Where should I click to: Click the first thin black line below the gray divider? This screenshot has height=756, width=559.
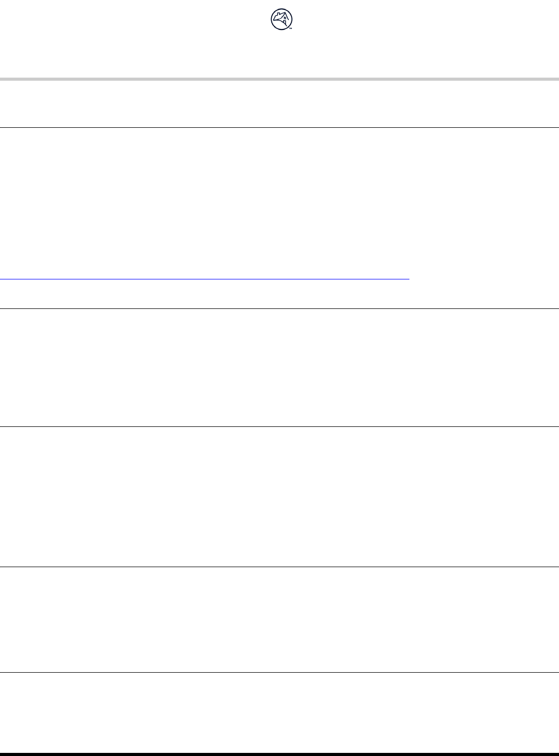pos(279,127)
